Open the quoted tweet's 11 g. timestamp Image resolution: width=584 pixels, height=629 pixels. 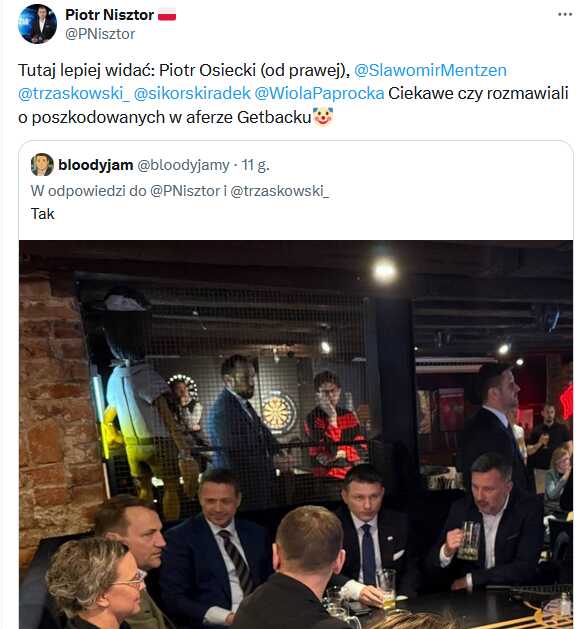coord(255,165)
